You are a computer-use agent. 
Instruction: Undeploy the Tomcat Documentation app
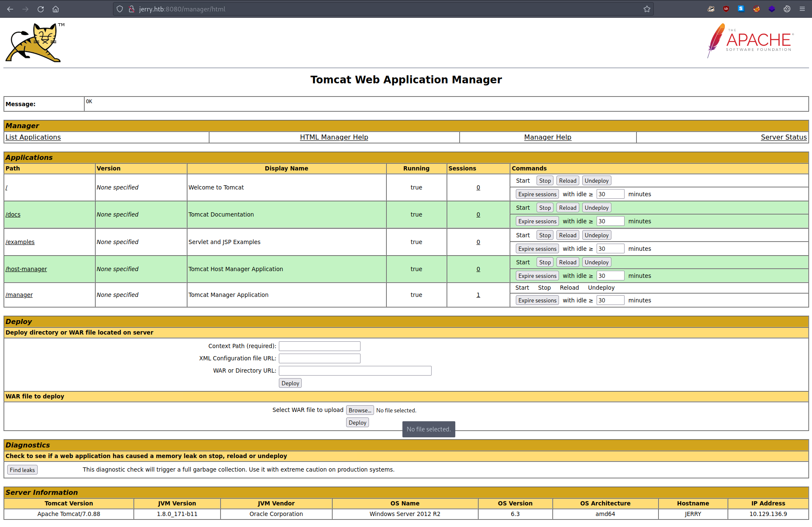(x=597, y=208)
